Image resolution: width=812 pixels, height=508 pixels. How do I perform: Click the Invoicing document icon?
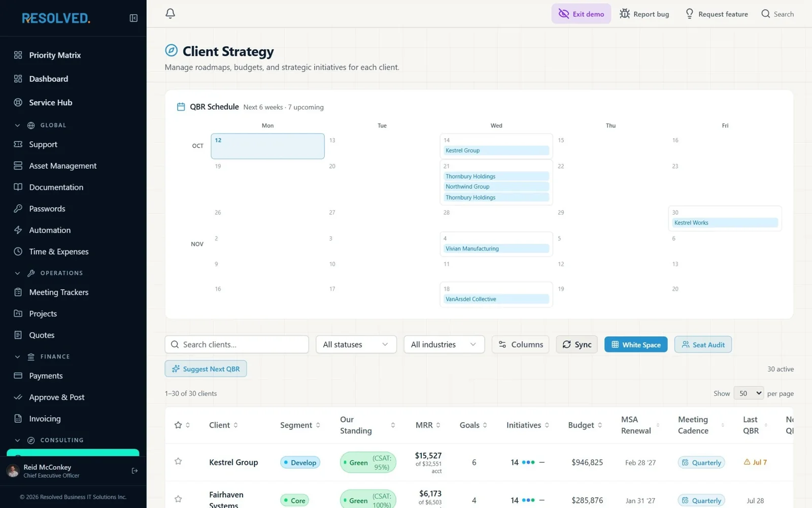coord(18,419)
